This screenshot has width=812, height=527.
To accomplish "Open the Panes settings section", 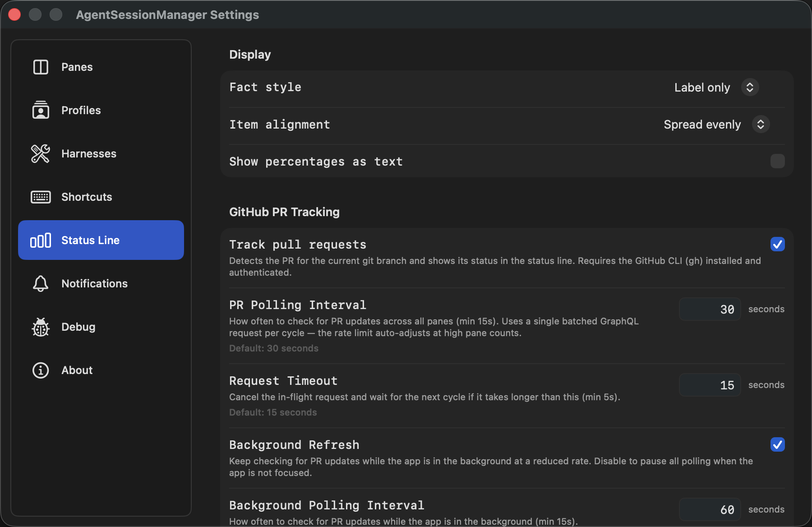I will point(101,67).
